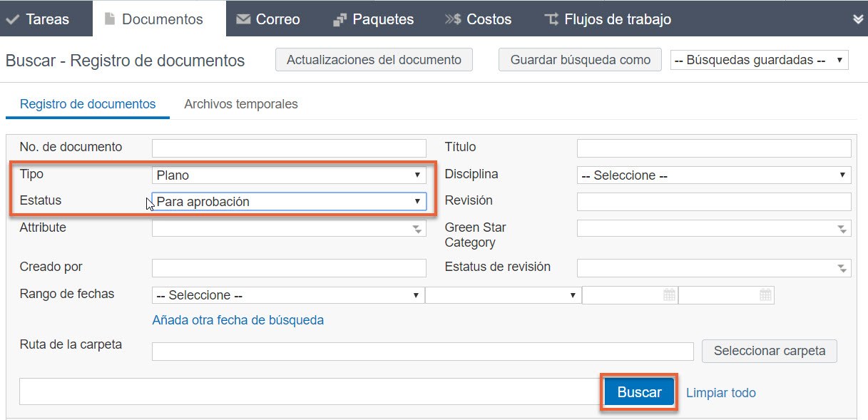
Task: Focus the No. de documento field
Action: coord(289,148)
